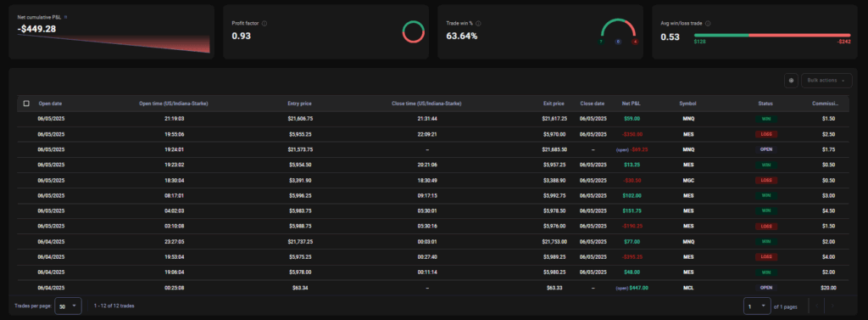Go to next page arrow in pagination

pos(832,306)
